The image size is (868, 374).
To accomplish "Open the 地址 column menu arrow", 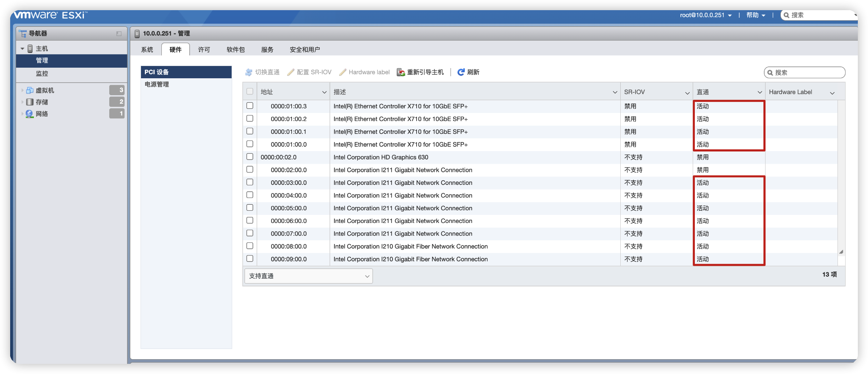I will (x=324, y=92).
